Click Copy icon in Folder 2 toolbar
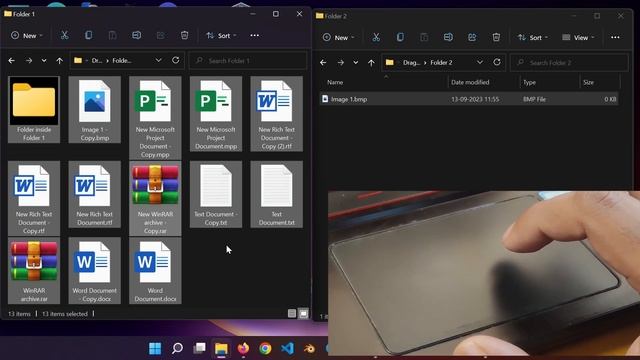Screen dimensions: 640x360 [x=400, y=38]
